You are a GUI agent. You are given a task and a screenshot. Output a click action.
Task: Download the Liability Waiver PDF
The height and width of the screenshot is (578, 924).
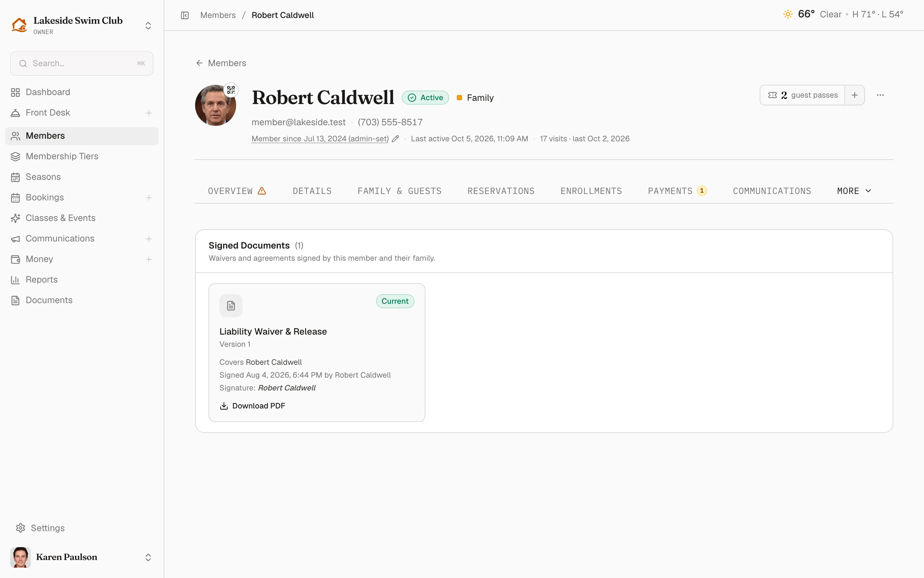[252, 406]
